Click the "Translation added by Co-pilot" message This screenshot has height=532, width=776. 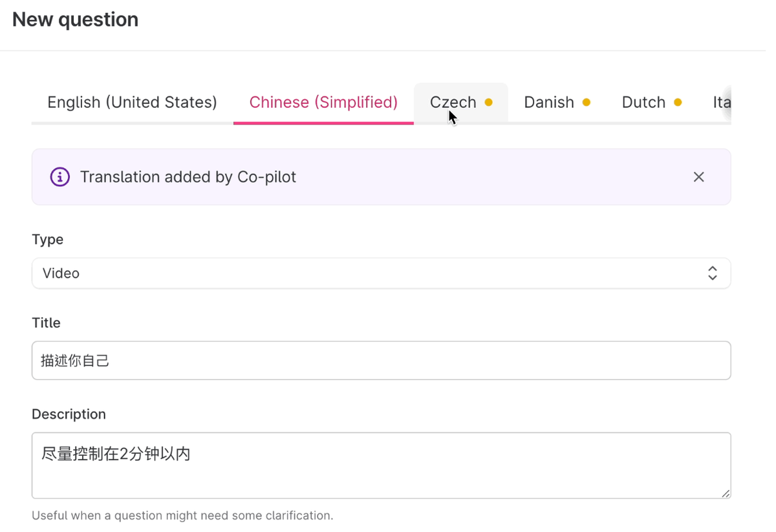pos(188,177)
